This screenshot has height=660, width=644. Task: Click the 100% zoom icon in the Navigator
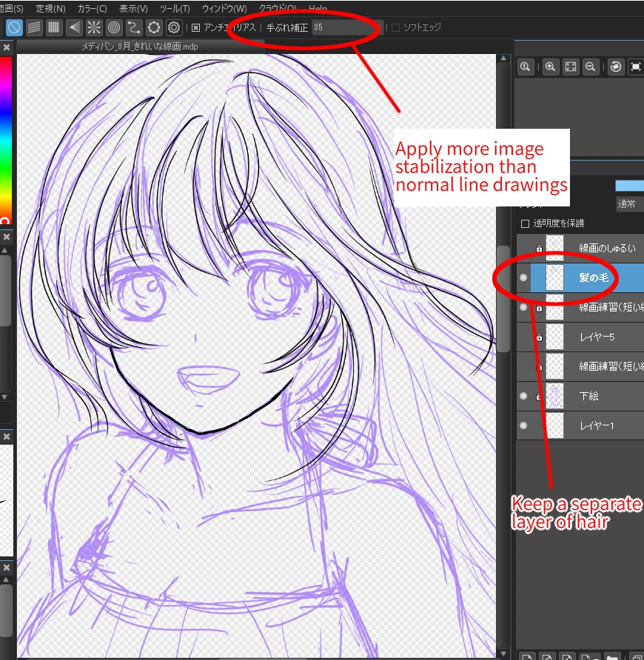526,67
